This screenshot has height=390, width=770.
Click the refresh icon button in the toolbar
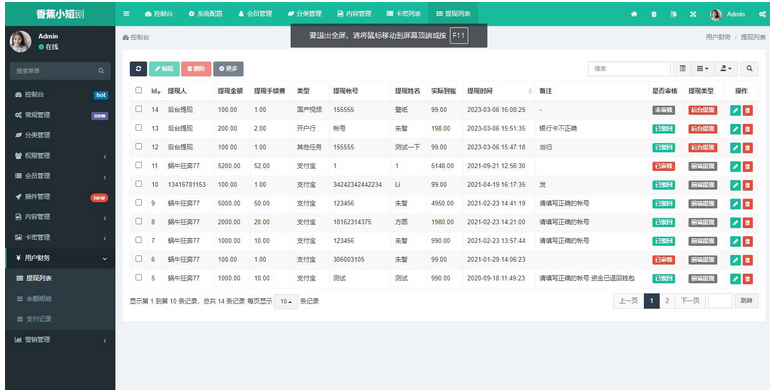[x=138, y=69]
